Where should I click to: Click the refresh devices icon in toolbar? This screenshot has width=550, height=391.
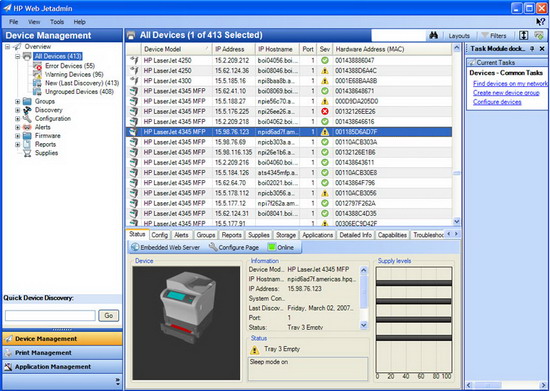pyautogui.click(x=539, y=35)
